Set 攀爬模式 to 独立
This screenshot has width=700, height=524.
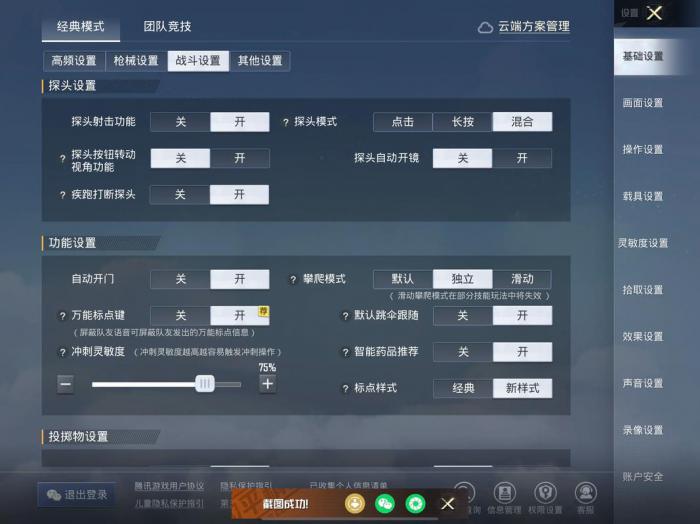pyautogui.click(x=462, y=279)
